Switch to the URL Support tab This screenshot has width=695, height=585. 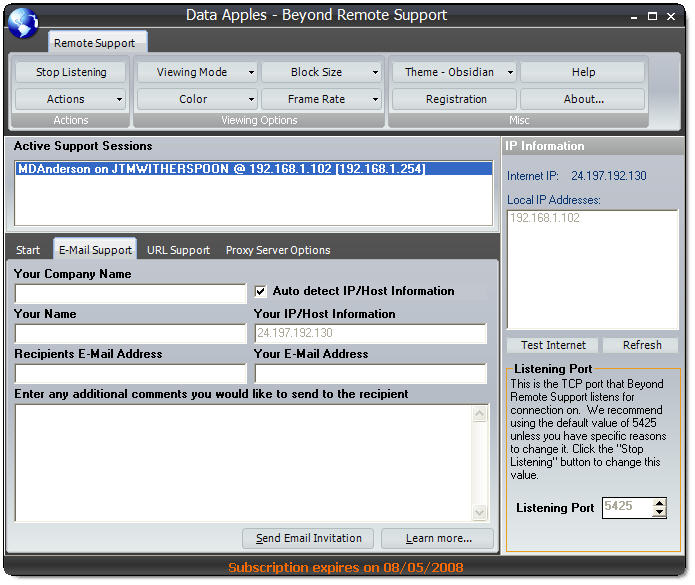pyautogui.click(x=178, y=250)
